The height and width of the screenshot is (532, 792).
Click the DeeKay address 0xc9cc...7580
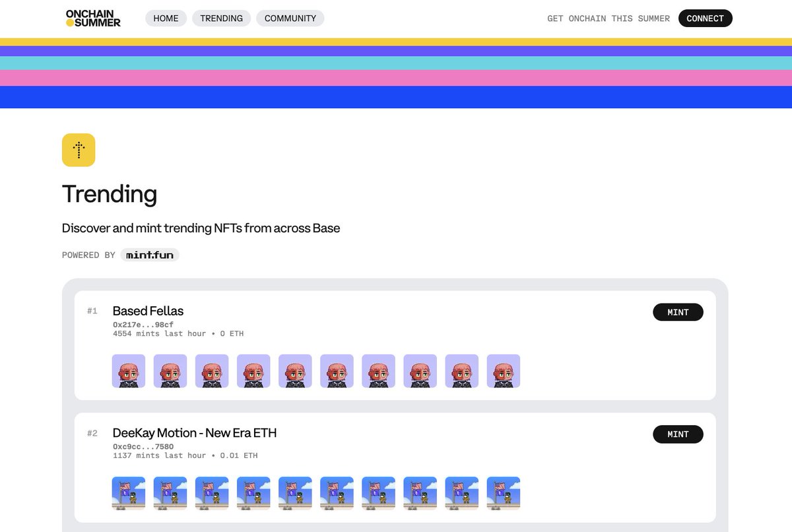143,447
